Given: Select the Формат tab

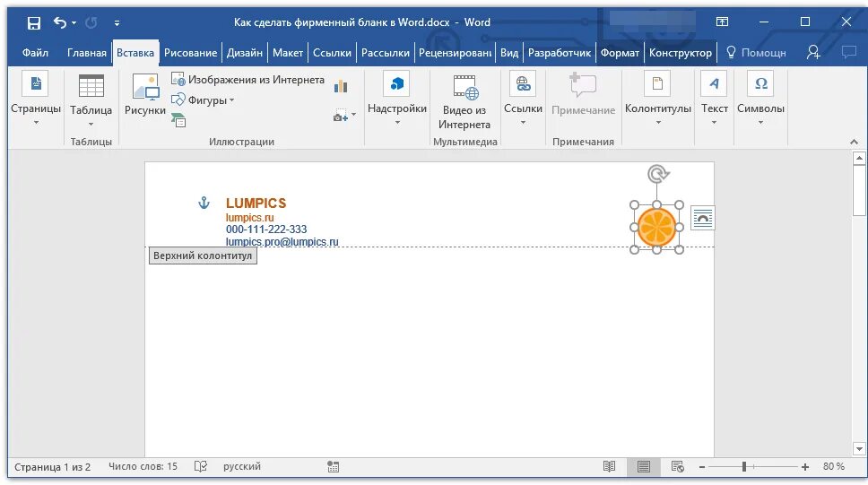Looking at the screenshot, I should point(620,53).
